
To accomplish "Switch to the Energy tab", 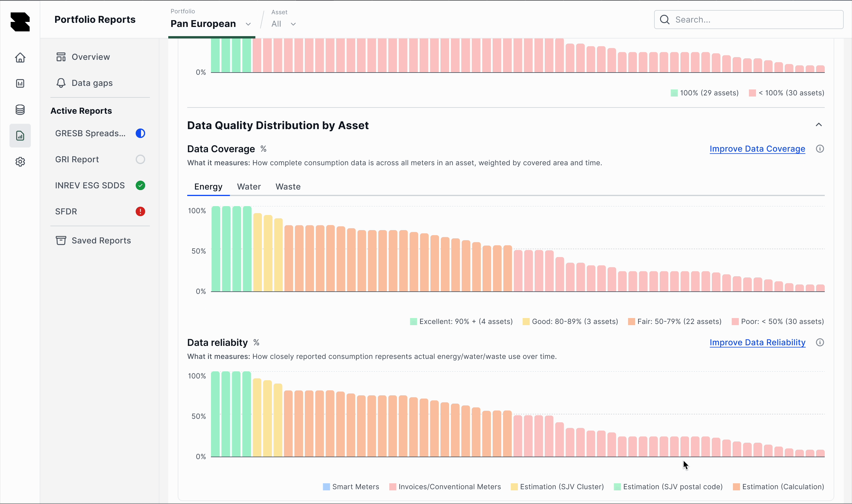I will [x=208, y=187].
